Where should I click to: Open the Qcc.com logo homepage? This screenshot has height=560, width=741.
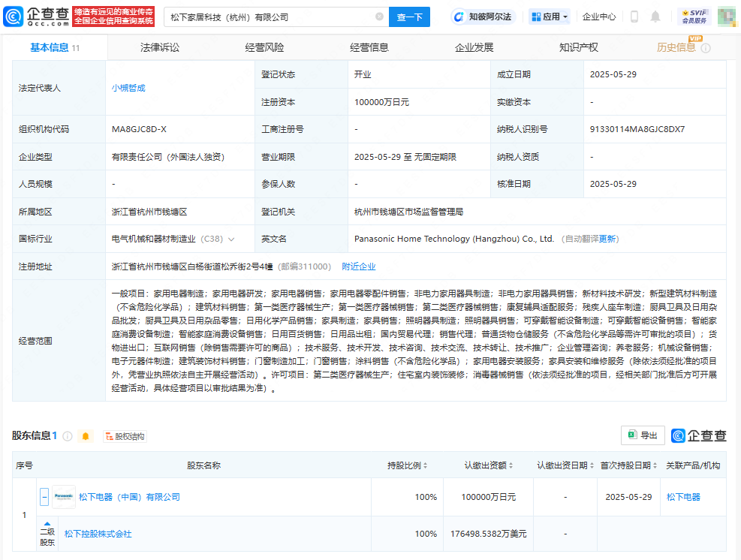point(36,17)
